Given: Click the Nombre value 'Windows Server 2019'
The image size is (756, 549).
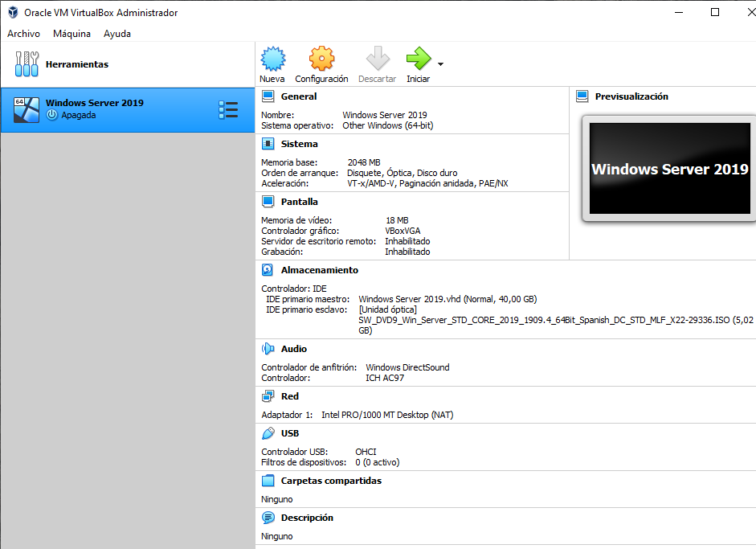Looking at the screenshot, I should pos(385,115).
